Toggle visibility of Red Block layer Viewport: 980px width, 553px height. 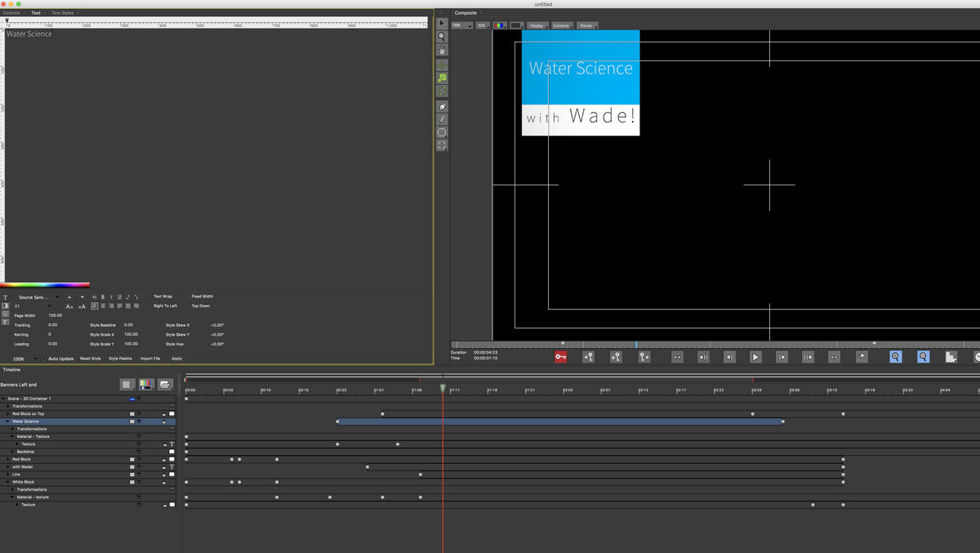(x=139, y=459)
